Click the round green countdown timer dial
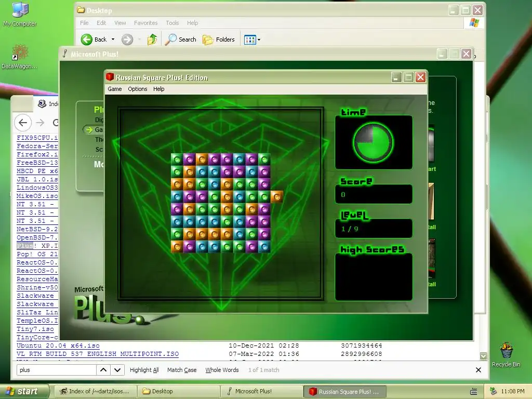The image size is (532, 399). (373, 142)
